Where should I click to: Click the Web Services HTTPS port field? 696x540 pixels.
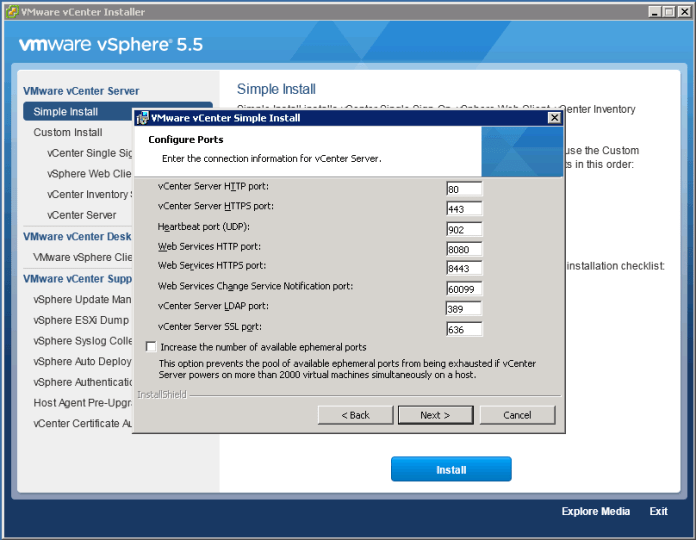click(x=464, y=268)
